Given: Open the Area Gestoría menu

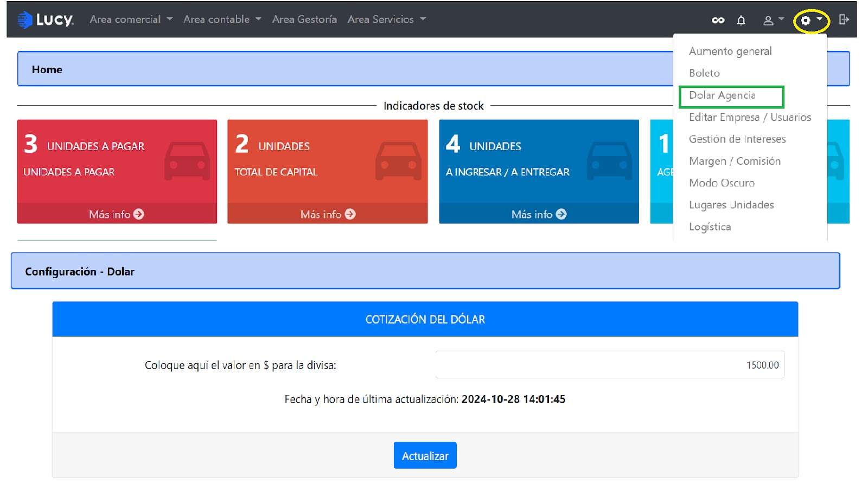Looking at the screenshot, I should (304, 20).
